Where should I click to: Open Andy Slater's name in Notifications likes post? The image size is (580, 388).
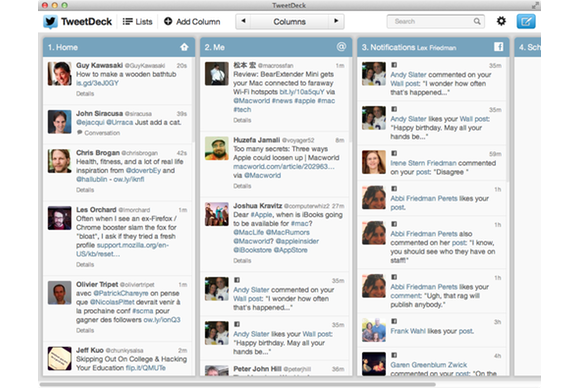[408, 119]
